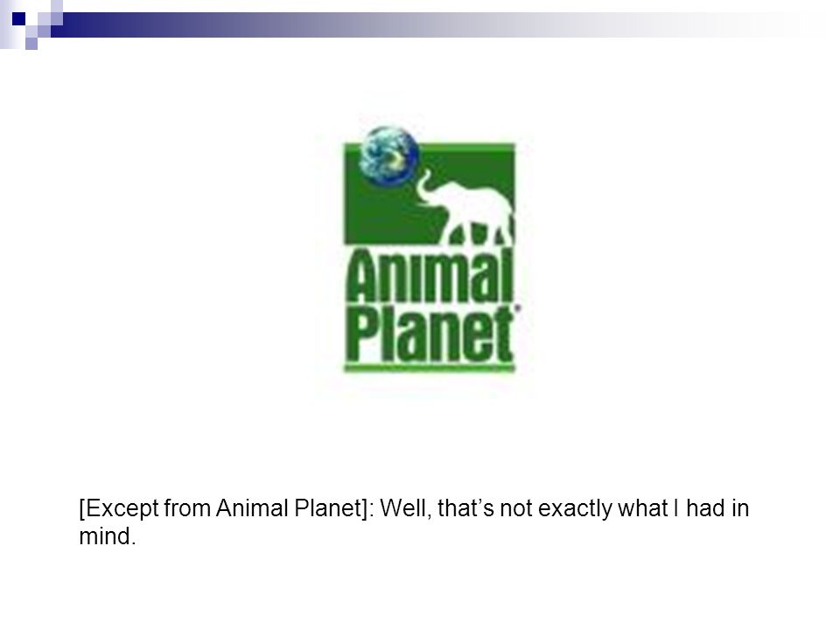Click the dark blue square in the corner
This screenshot has width=840, height=630.
click(x=18, y=18)
